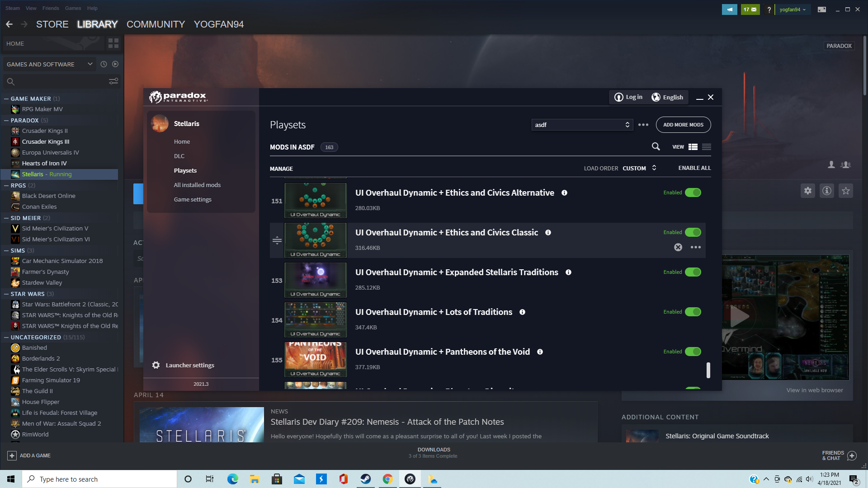Switch Steam library to grid collections view

click(x=113, y=43)
